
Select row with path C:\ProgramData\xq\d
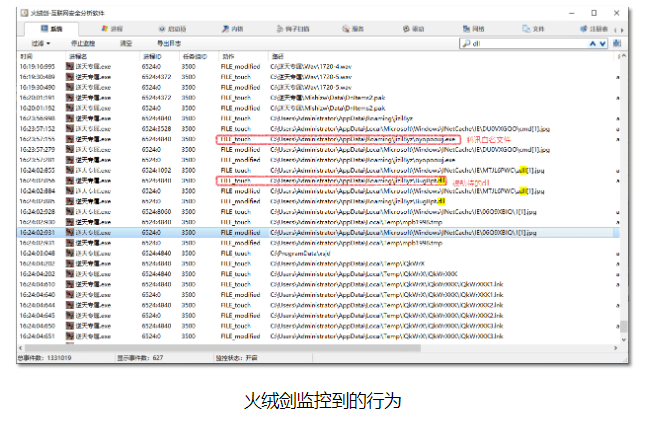click(316, 253)
